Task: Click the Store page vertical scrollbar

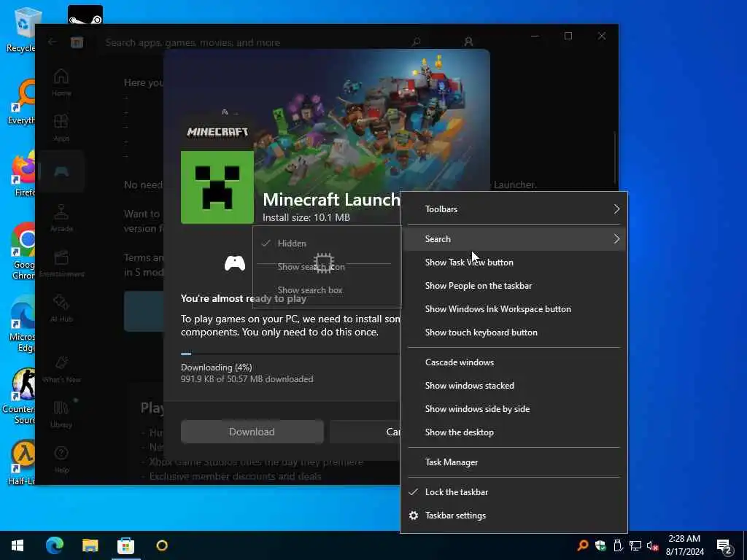Action: [x=614, y=157]
